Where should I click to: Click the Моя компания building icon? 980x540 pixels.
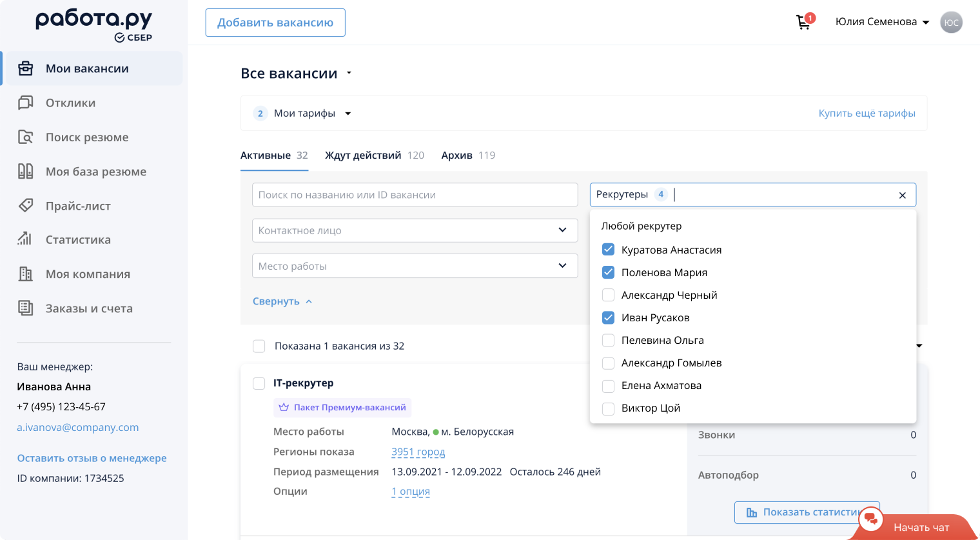(26, 274)
